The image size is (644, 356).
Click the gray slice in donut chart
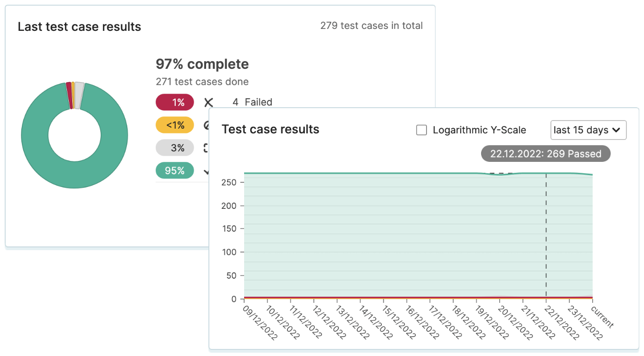pos(79,95)
